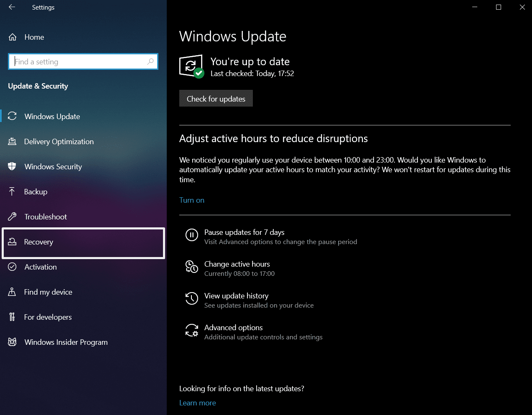
Task: Click the View update history clock icon
Action: pos(192,298)
